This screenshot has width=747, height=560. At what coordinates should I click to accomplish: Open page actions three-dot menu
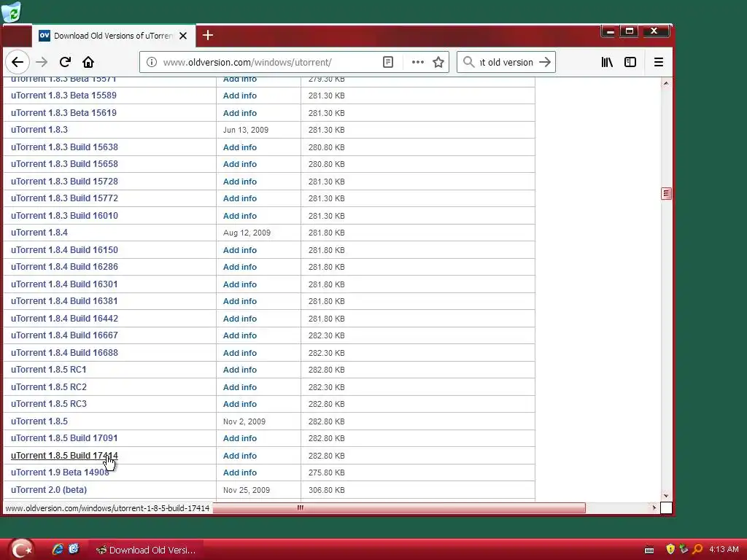point(418,62)
